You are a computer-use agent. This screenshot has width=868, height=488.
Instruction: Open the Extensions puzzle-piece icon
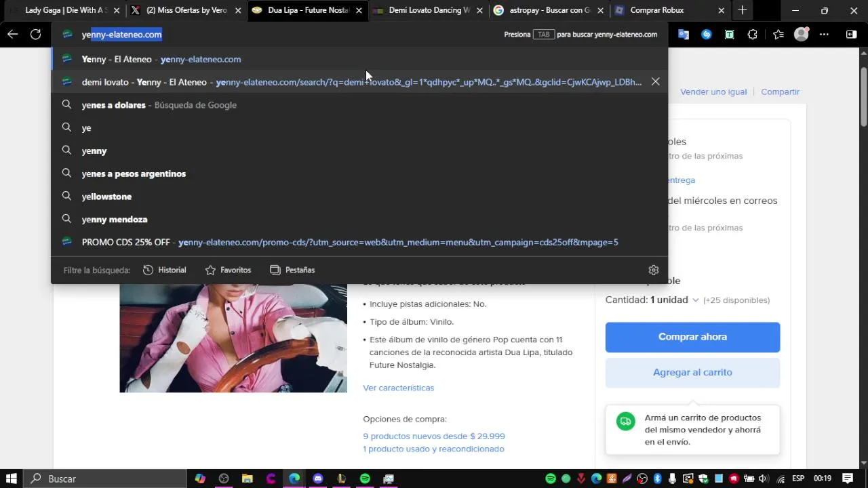pos(753,35)
